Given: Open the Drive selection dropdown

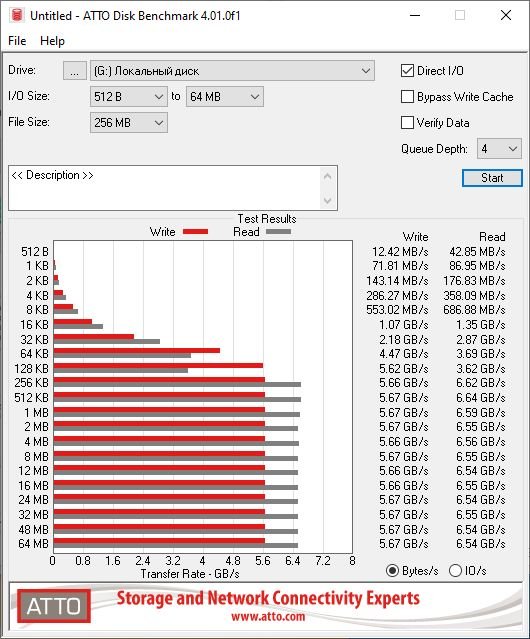Looking at the screenshot, I should pyautogui.click(x=232, y=71).
